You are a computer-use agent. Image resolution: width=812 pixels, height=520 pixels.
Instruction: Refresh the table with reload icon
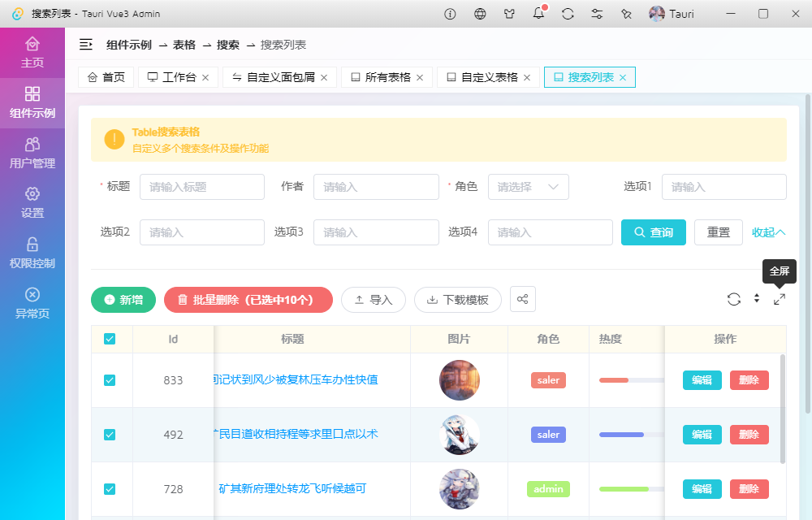tap(734, 299)
